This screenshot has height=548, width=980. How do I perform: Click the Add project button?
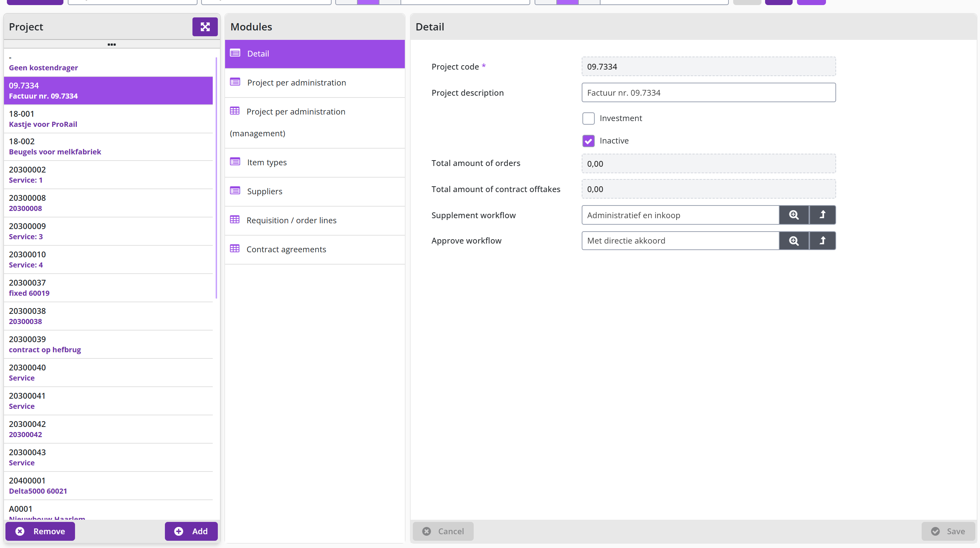coord(191,531)
